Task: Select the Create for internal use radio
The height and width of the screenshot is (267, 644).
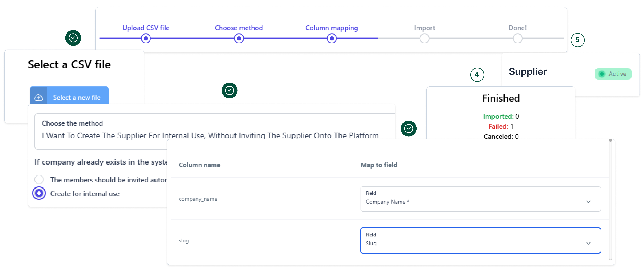Action: pyautogui.click(x=39, y=193)
